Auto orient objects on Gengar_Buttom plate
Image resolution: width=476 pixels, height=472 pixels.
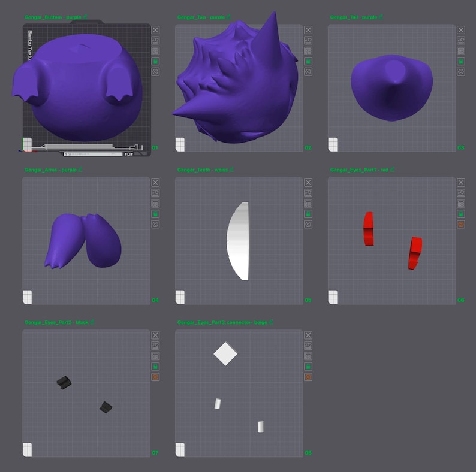coord(155,40)
